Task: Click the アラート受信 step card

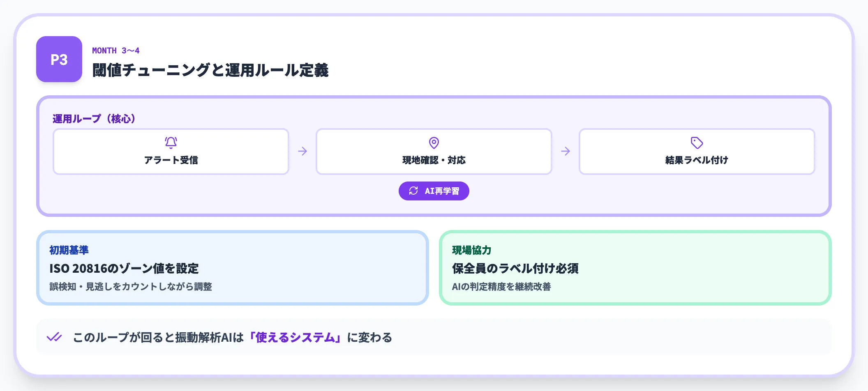Action: click(171, 151)
